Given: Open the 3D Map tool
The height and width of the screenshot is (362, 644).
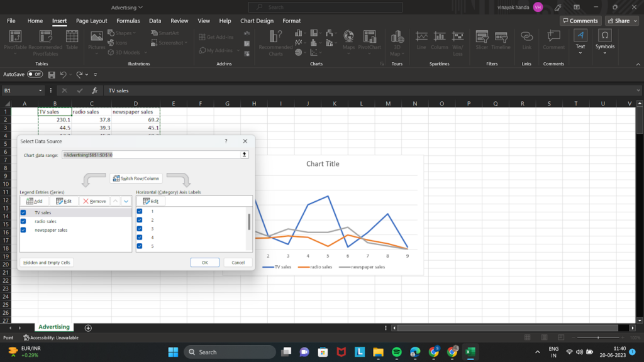Looking at the screenshot, I should point(397,43).
